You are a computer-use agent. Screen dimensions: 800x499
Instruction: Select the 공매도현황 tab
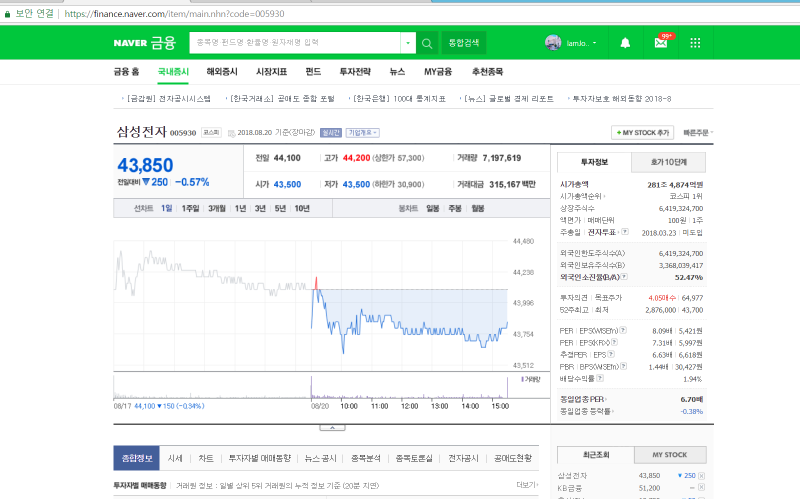pos(513,458)
